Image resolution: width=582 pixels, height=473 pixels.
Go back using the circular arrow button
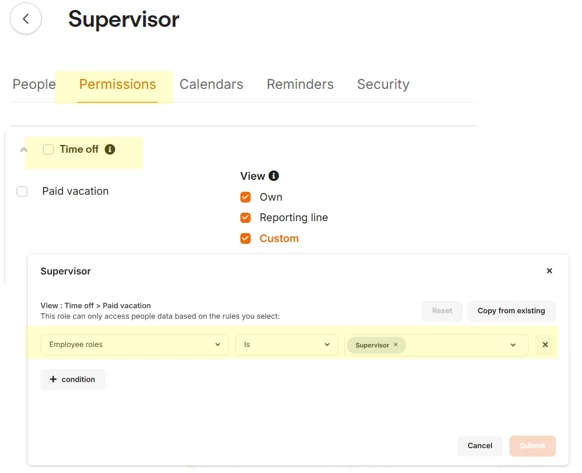point(26,19)
